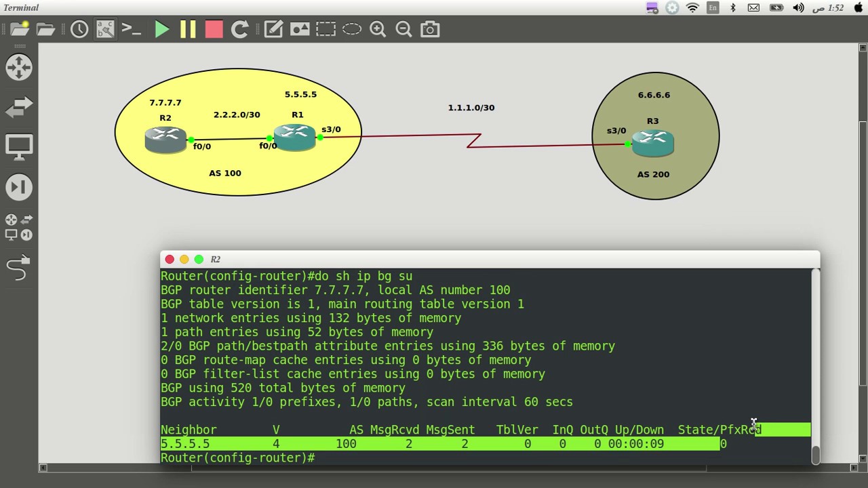Maximize the R2 console with green button
Screen dimensions: 868x488
click(199, 259)
